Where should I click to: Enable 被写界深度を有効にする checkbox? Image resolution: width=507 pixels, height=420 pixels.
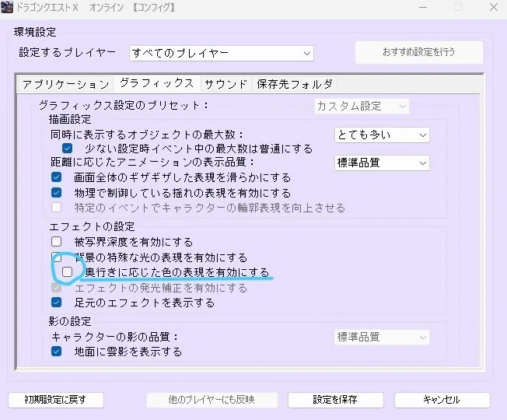56,242
